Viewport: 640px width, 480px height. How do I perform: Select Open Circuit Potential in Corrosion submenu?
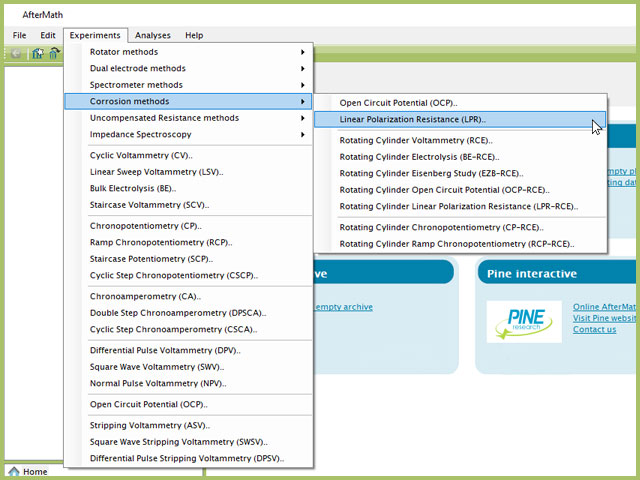[460, 103]
